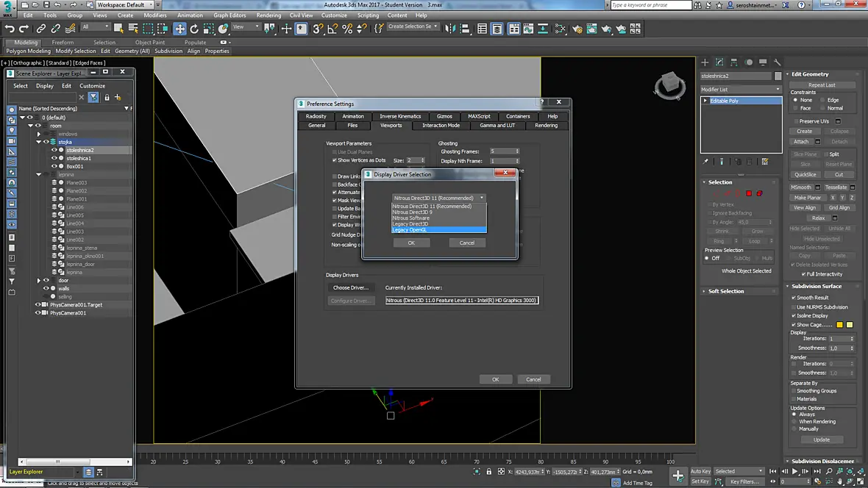Screen dimensions: 868x488
Task: Expand the windows layer tree node
Action: pyautogui.click(x=39, y=134)
